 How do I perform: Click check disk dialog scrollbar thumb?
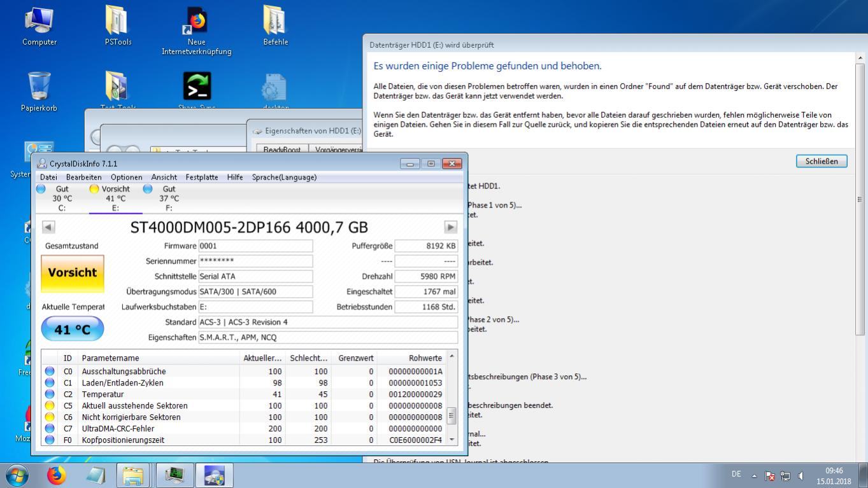(x=860, y=199)
